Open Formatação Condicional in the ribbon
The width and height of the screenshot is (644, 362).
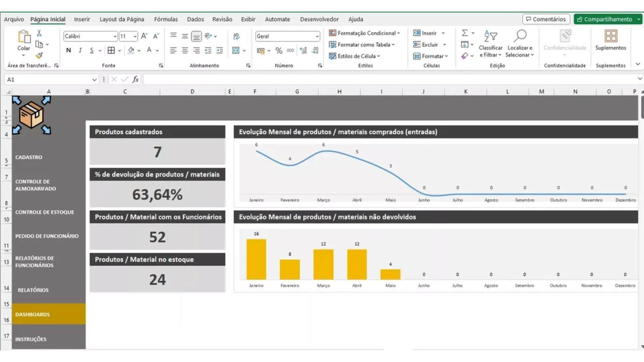(x=364, y=33)
